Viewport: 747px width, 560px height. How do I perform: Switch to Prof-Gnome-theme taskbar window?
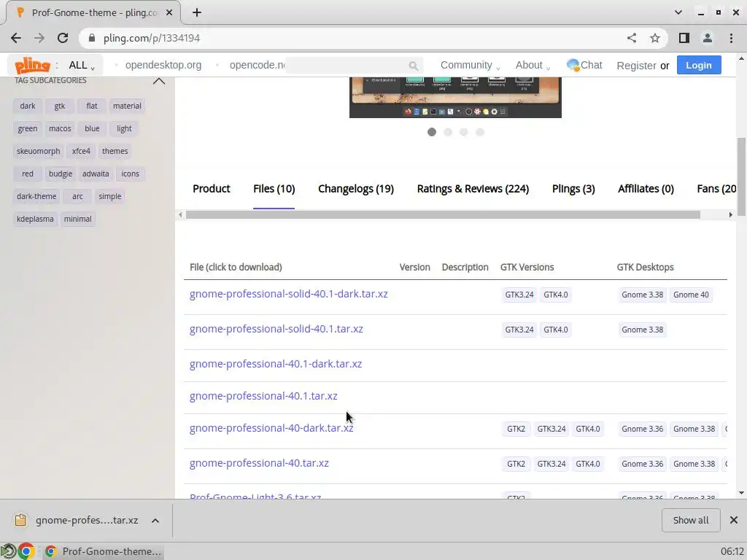coord(102,551)
